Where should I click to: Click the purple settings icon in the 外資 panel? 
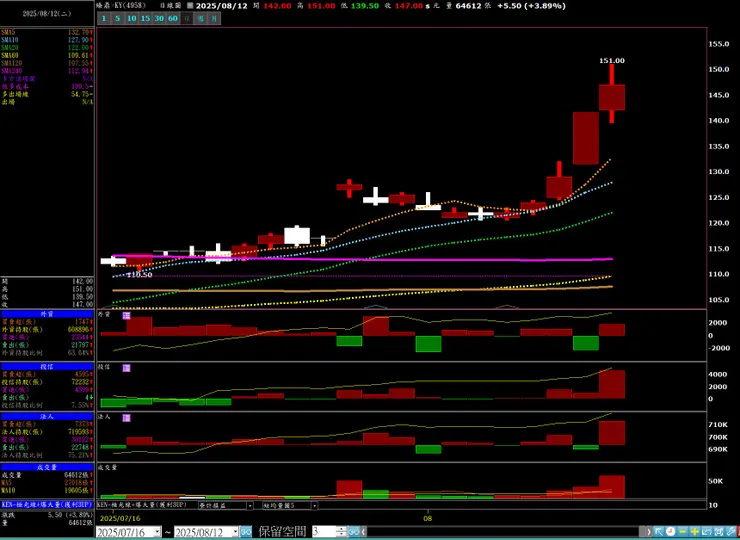(x=126, y=315)
